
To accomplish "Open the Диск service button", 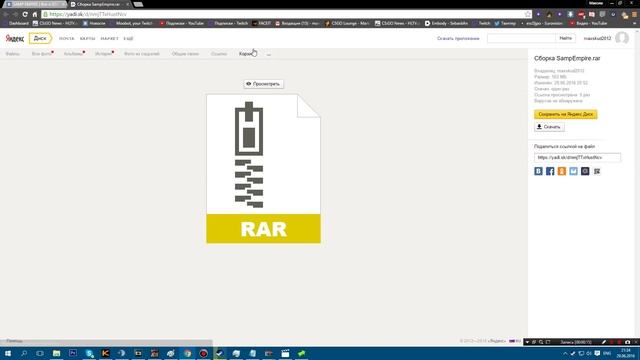I will (40, 38).
